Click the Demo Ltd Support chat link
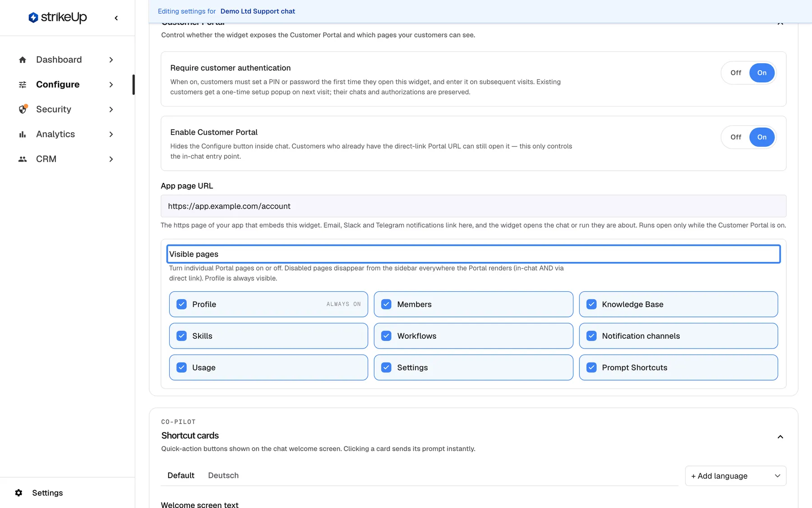This screenshot has height=508, width=812. [258, 11]
